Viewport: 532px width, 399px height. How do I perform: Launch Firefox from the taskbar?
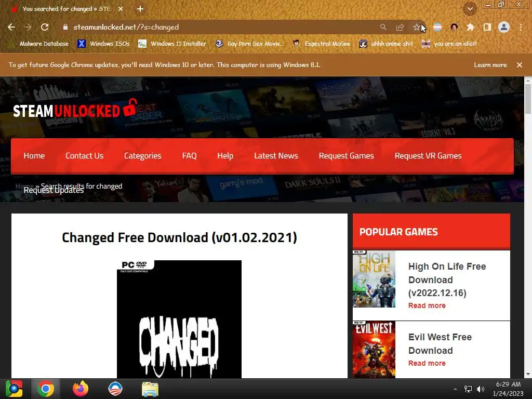[81, 389]
